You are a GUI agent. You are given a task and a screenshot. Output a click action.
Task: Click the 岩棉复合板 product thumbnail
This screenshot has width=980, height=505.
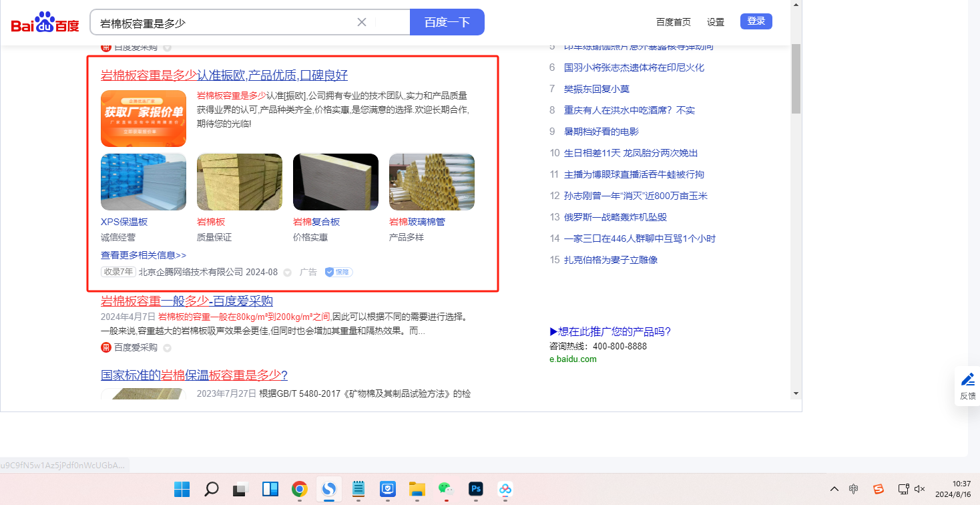coord(336,182)
